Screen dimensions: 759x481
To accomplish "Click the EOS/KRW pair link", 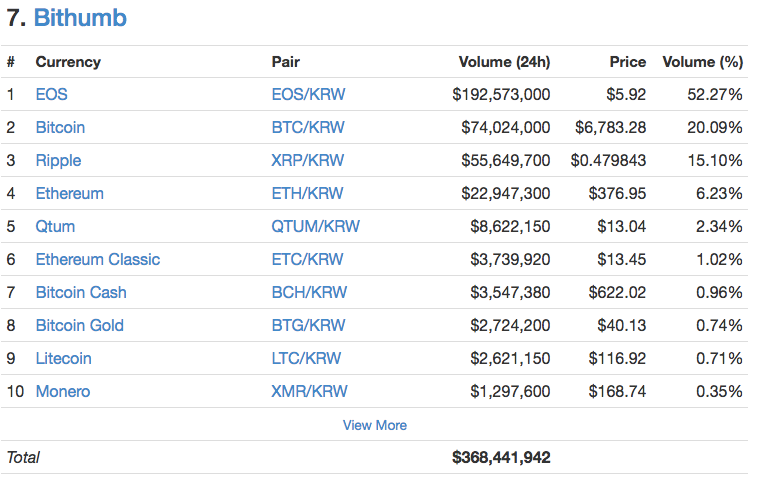I will [x=308, y=94].
